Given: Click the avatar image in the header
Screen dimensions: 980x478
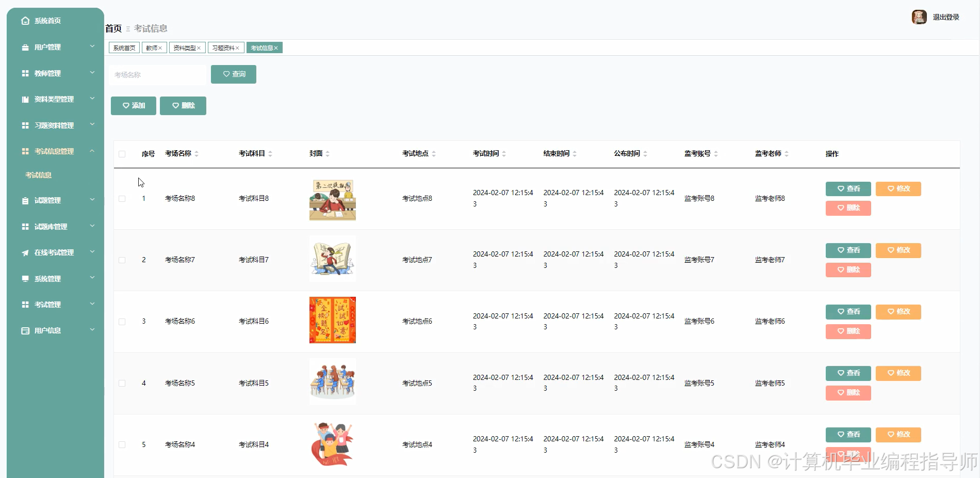Looking at the screenshot, I should (919, 17).
